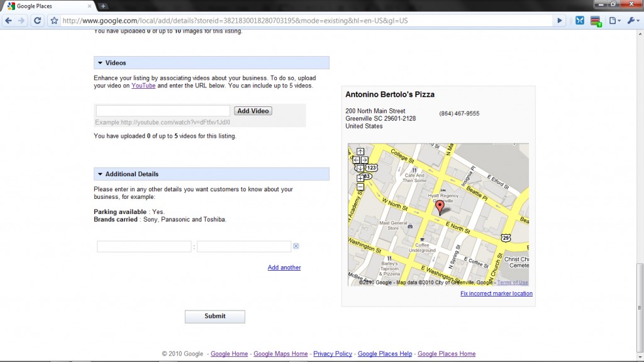The width and height of the screenshot is (644, 362).
Task: Open Privacy Policy link
Action: [333, 354]
